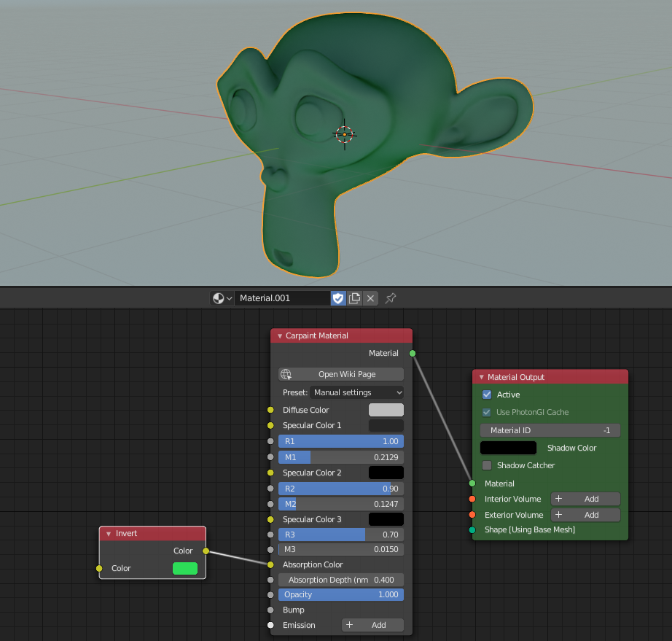Click the globe icon on Open Wiki Page
The image size is (672, 641).
[286, 374]
